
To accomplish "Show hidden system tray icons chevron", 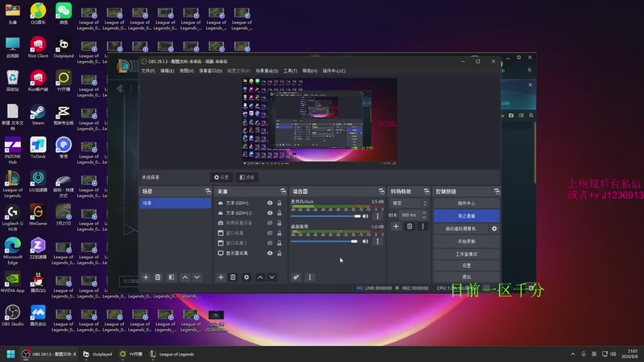I will pyautogui.click(x=572, y=354).
